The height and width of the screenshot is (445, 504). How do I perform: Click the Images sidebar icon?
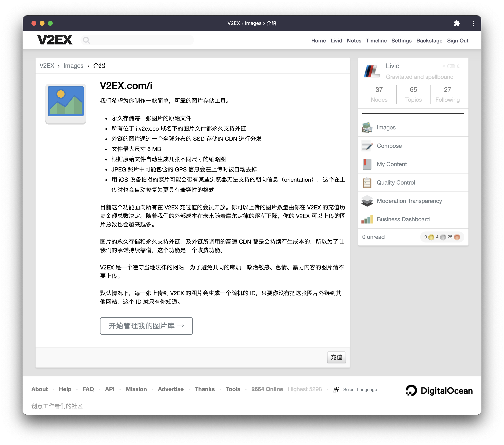pos(367,127)
